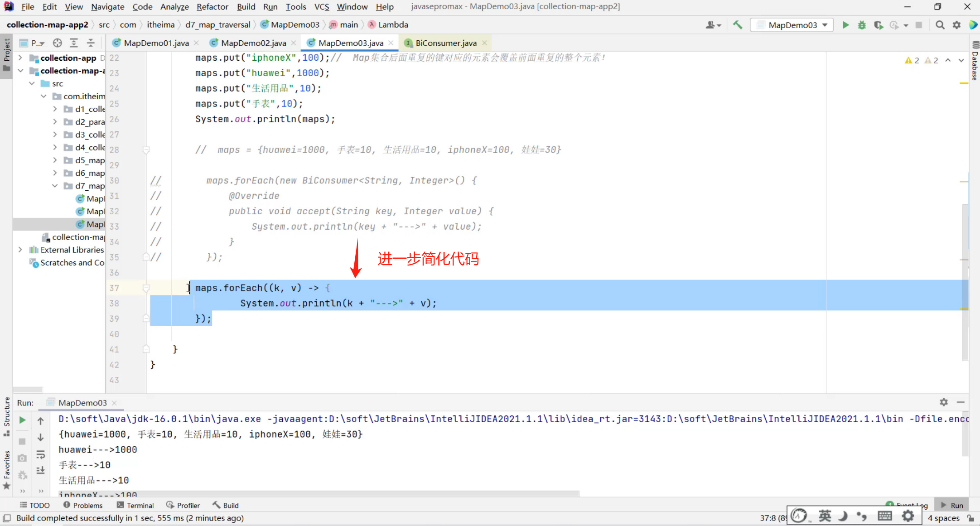Expand the d5_map folder
The height and width of the screenshot is (526, 980).
(55, 160)
